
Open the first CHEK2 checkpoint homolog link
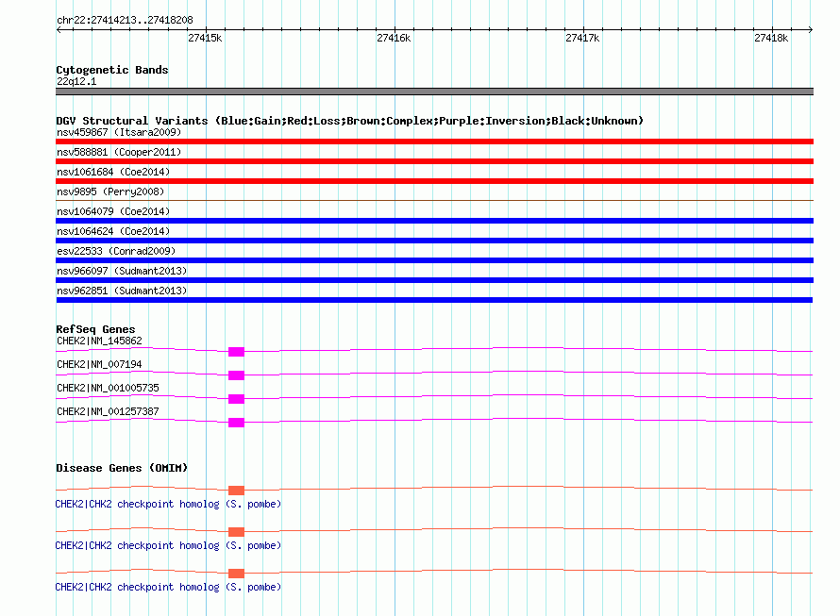coord(168,504)
